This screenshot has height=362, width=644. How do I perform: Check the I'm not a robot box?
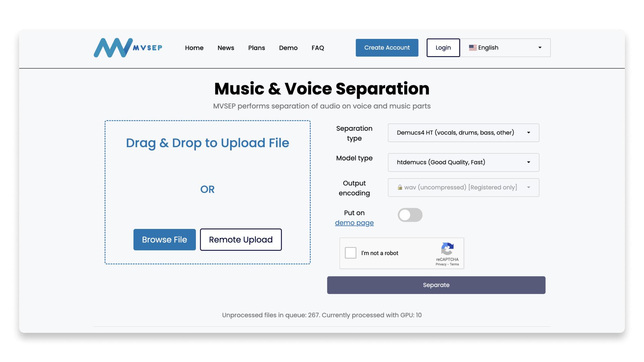tap(351, 253)
